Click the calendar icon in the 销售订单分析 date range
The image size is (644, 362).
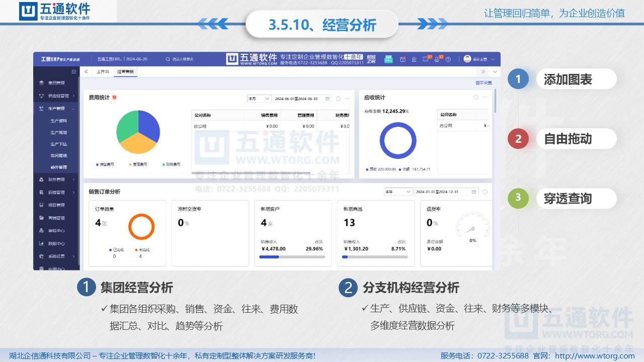click(x=474, y=192)
